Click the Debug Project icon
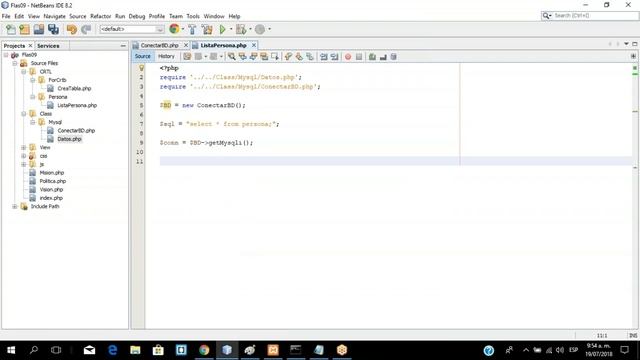This screenshot has width=640, height=360. (241, 29)
